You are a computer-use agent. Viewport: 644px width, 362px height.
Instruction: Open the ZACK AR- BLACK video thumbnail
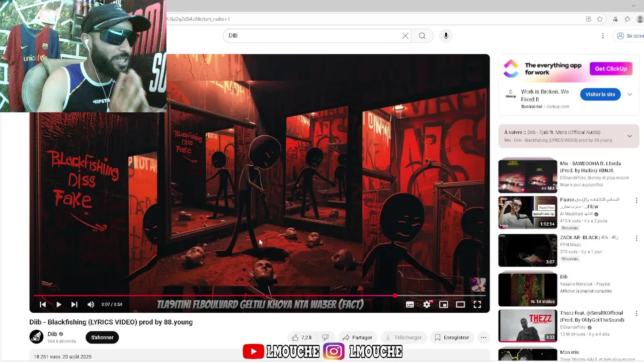tap(528, 250)
